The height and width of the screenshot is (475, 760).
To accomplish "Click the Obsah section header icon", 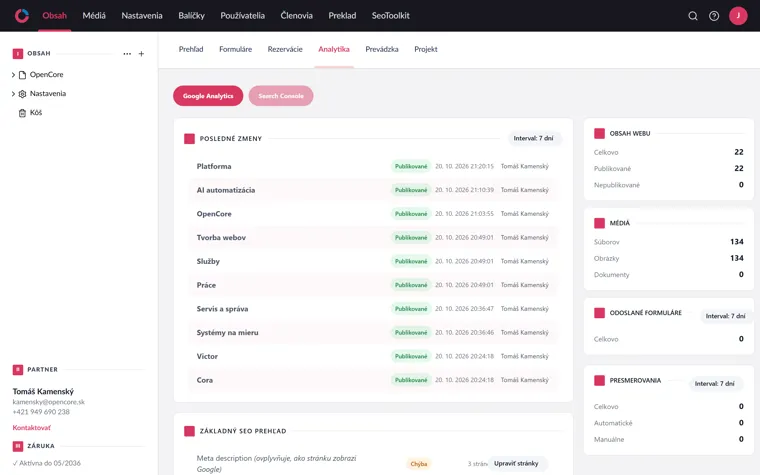I will 18,54.
